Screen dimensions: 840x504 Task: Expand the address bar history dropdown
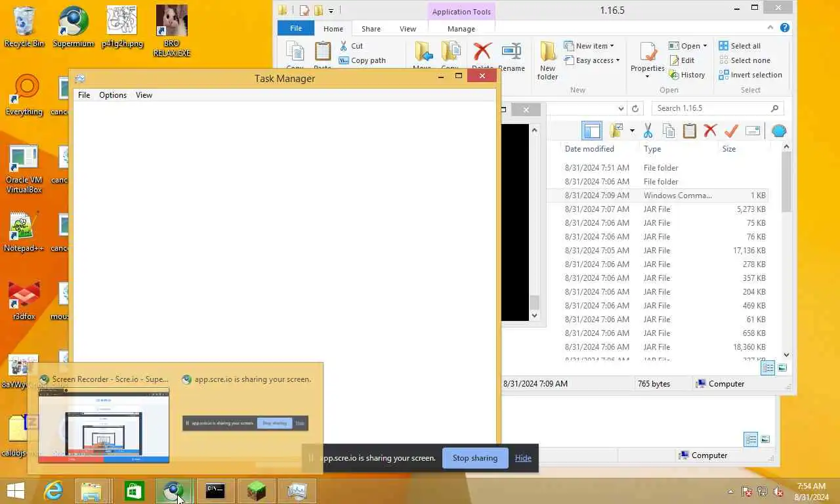pos(621,108)
